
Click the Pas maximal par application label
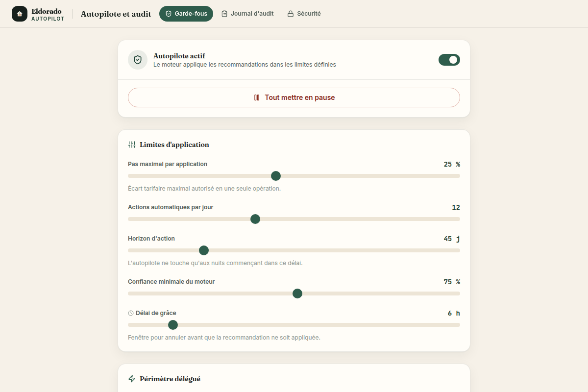point(168,164)
